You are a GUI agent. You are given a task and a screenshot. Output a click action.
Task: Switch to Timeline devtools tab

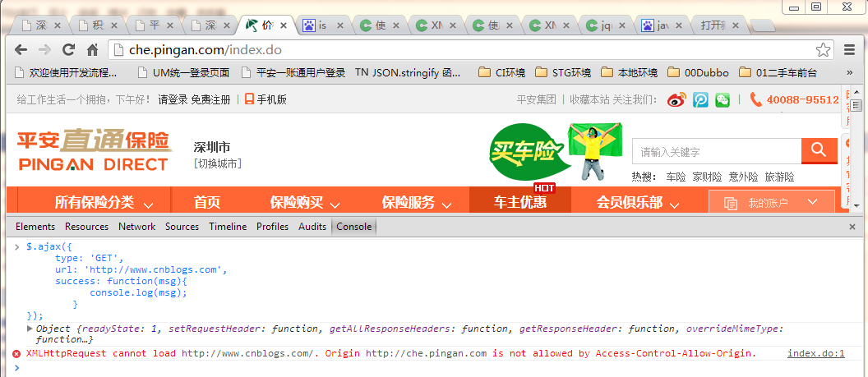[228, 227]
